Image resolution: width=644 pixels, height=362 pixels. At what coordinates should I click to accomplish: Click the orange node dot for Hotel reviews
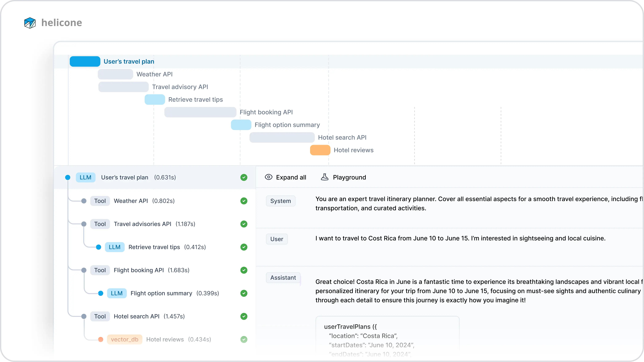pyautogui.click(x=101, y=340)
